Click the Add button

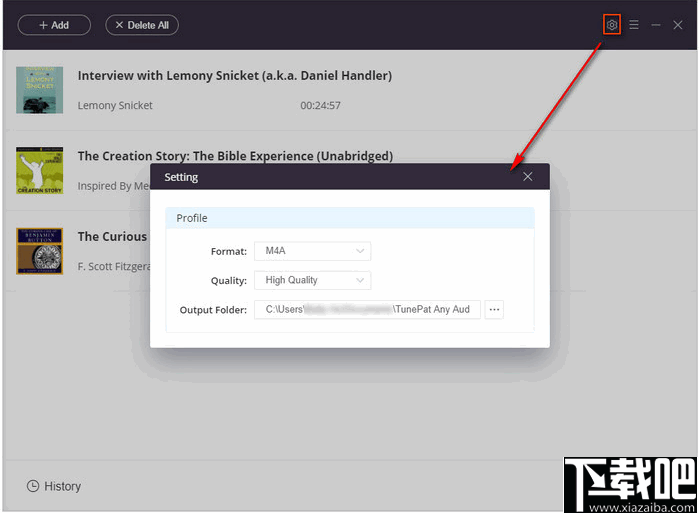(54, 25)
